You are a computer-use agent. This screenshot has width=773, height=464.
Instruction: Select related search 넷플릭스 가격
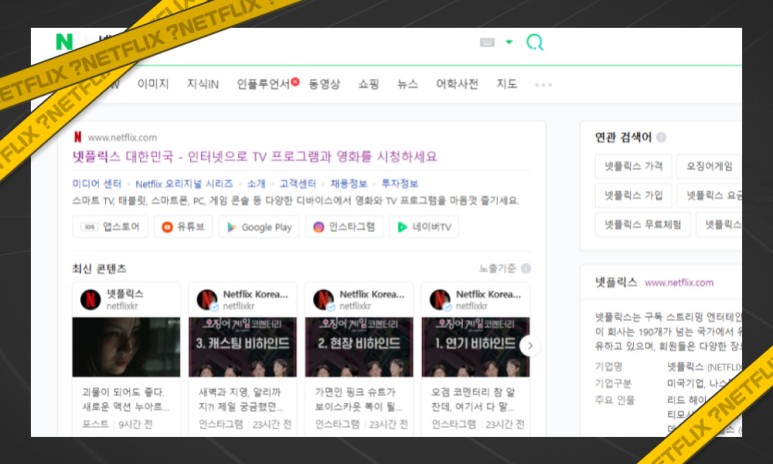pyautogui.click(x=633, y=166)
